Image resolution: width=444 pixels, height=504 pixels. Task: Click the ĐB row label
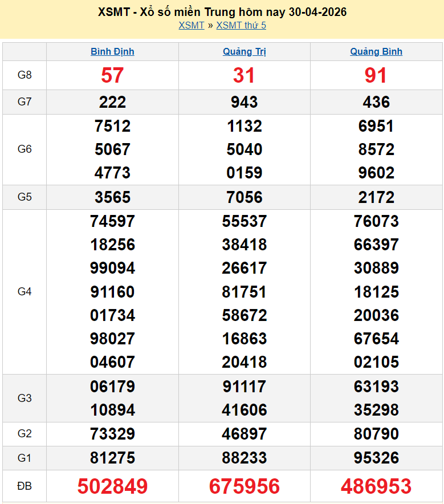pos(25,486)
